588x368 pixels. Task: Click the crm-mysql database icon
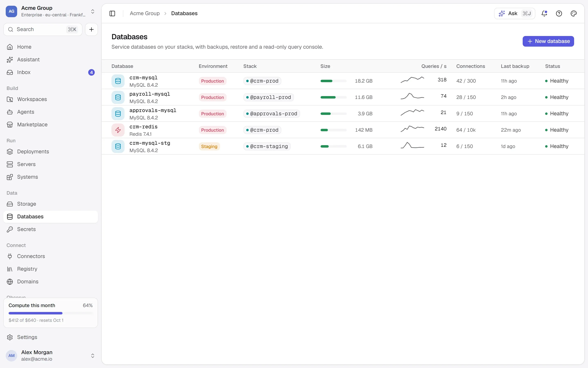(118, 81)
